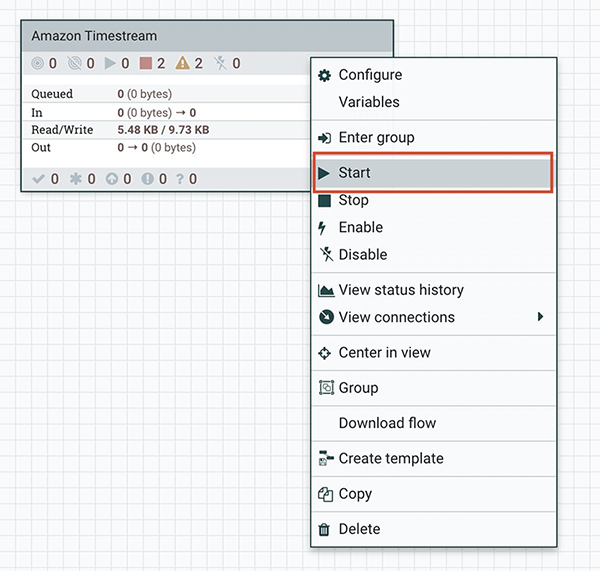This screenshot has height=571, width=600.
Task: Click the Disable crossed-bolt icon in menu
Action: 324,255
